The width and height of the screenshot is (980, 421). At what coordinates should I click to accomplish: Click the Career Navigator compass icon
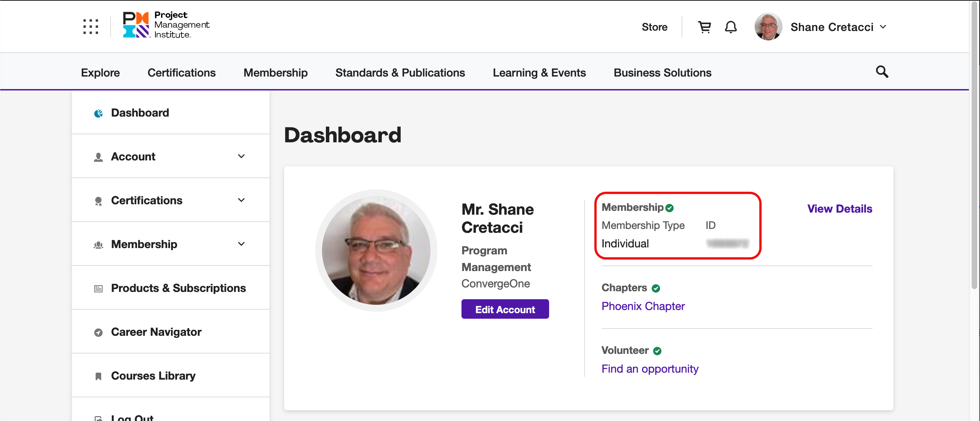click(98, 332)
